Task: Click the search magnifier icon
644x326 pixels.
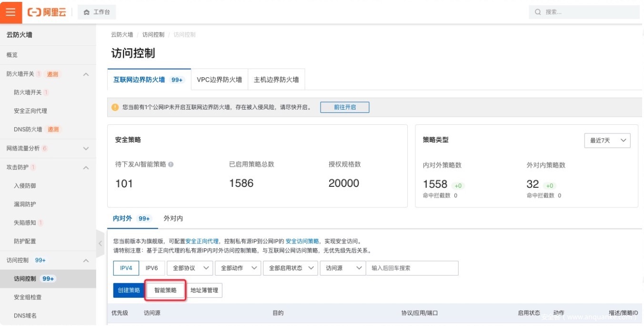Action: (x=538, y=12)
